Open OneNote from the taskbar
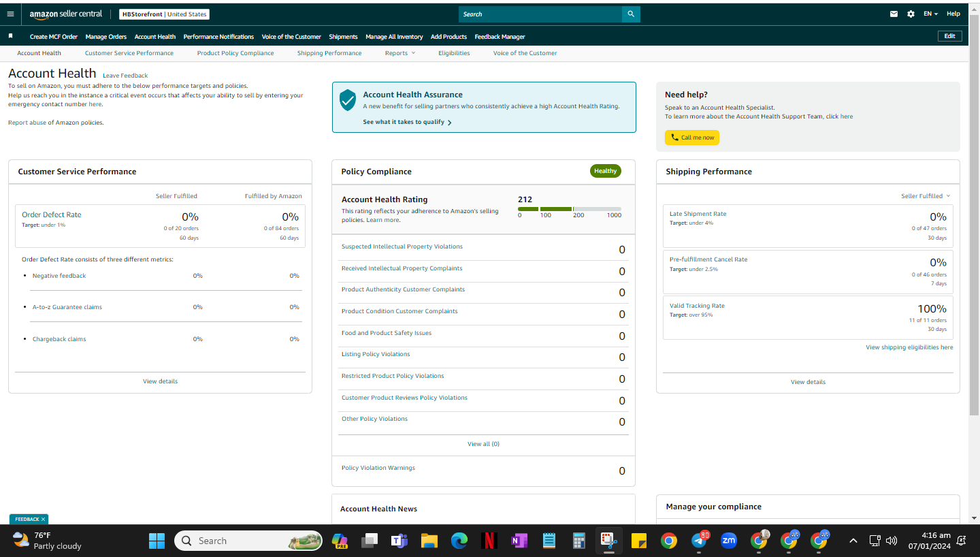Screen dimensions: 980x557 click(519, 541)
